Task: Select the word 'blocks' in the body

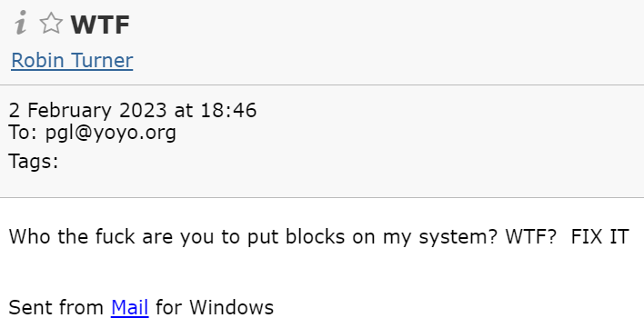Action: tap(315, 236)
